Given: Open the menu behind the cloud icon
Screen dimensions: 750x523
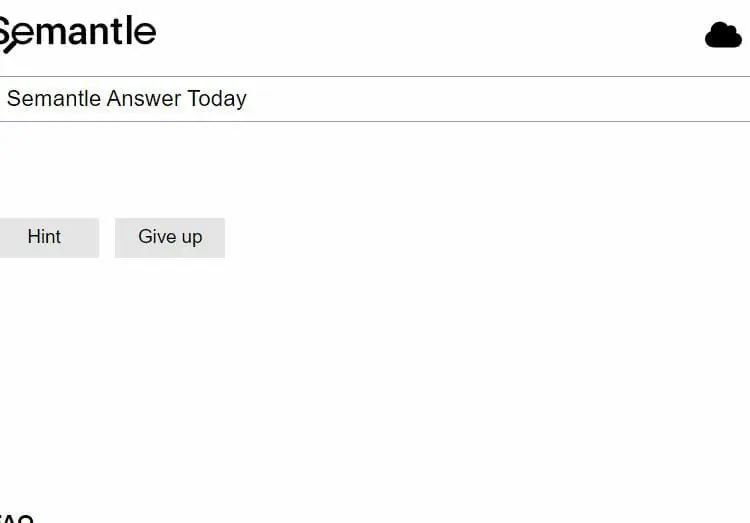Looking at the screenshot, I should [723, 34].
